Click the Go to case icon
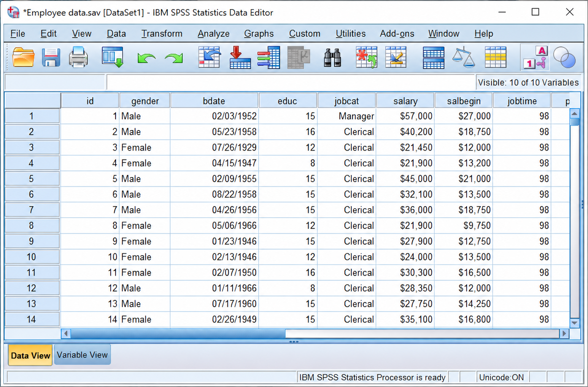The width and height of the screenshot is (588, 387). [209, 57]
